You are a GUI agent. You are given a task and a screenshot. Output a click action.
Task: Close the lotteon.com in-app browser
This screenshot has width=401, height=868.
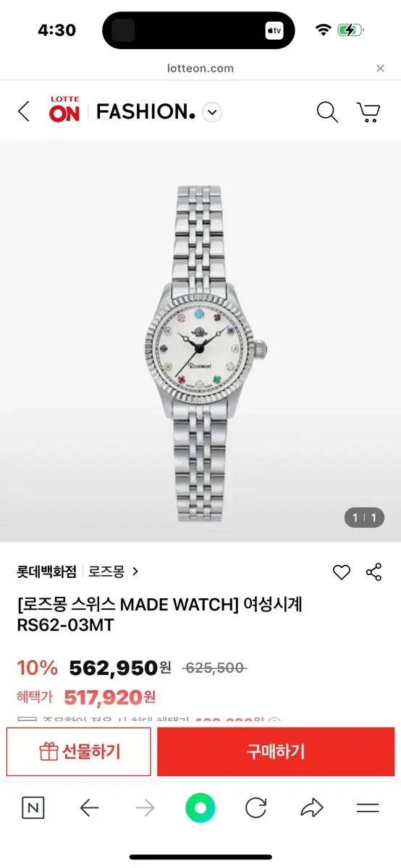[380, 69]
